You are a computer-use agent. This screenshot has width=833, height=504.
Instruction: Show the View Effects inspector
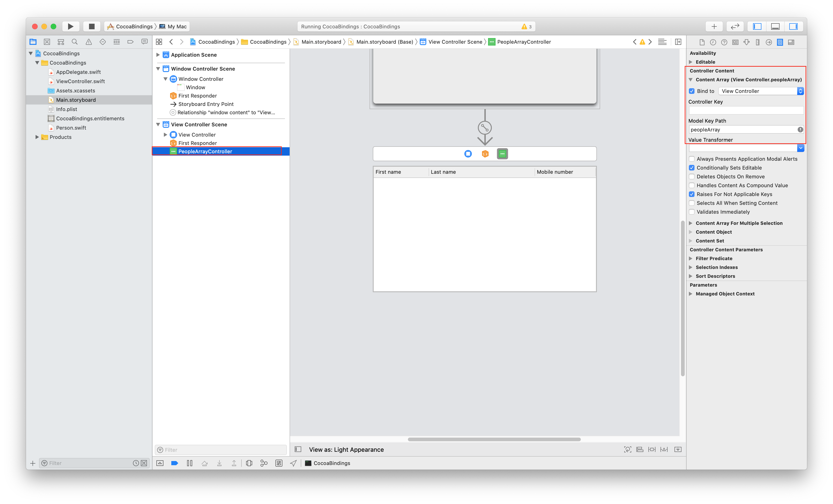791,42
